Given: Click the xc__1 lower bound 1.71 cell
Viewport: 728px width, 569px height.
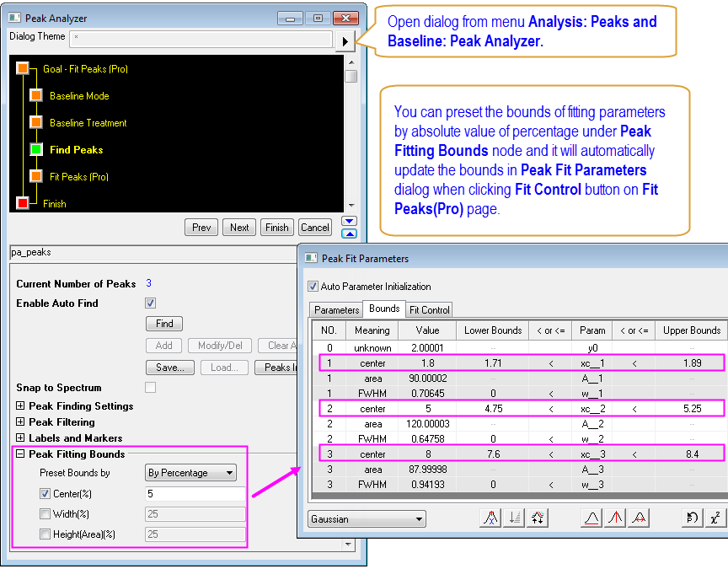Looking at the screenshot, I should tap(493, 362).
